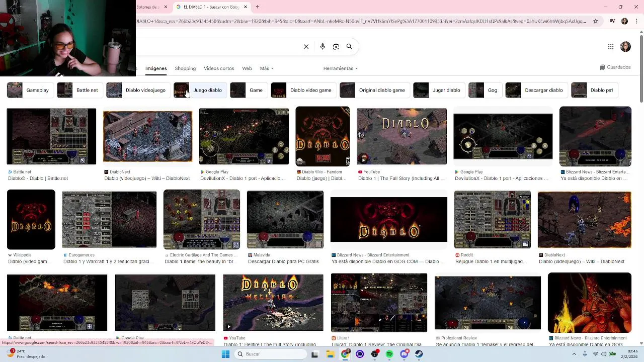
Task: Open the DiabloNext wiki isometric dungeon thumbnail
Action: click(x=147, y=137)
